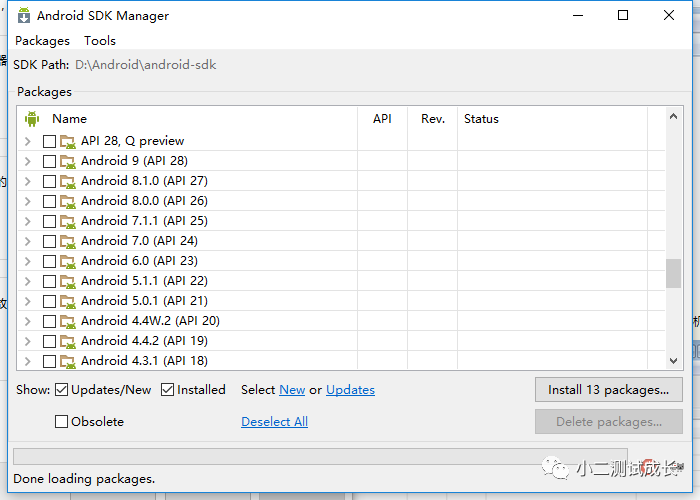Check the Android 4.4.2 (API 19) checkbox
This screenshot has height=500, width=700.
tap(49, 342)
